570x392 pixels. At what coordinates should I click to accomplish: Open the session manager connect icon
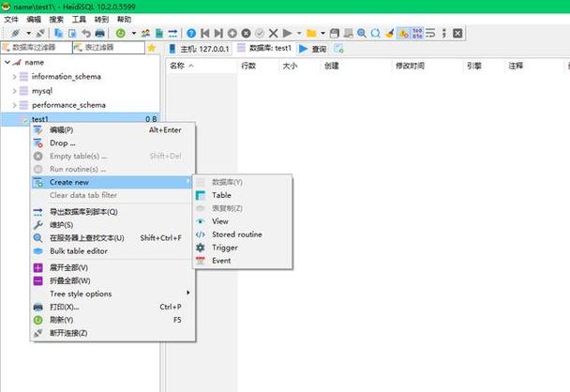15,34
